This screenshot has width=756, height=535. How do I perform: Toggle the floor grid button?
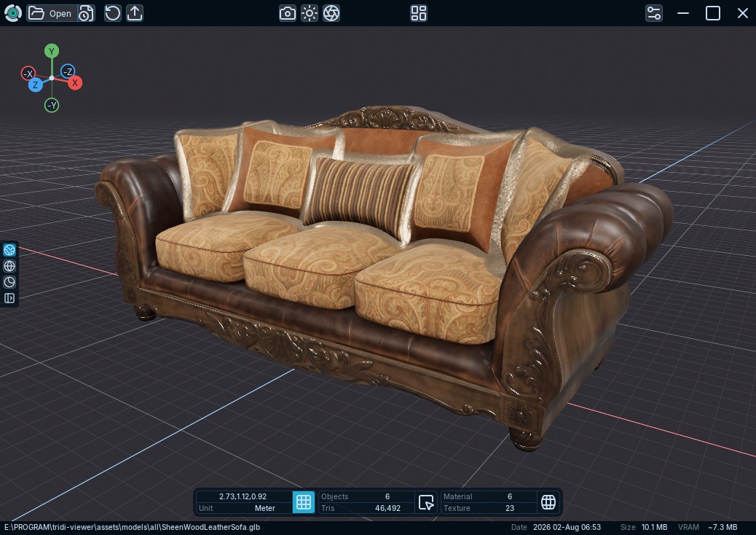click(x=304, y=502)
